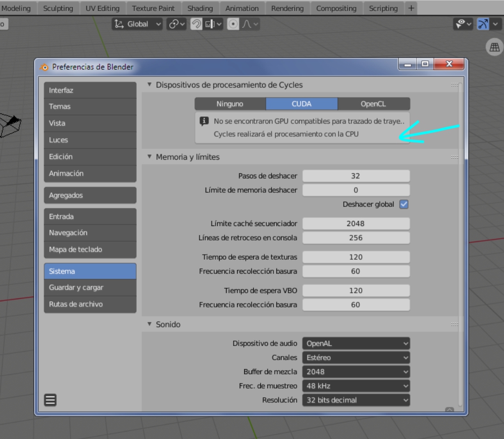Open Dispositivo de audio dropdown

(356, 343)
